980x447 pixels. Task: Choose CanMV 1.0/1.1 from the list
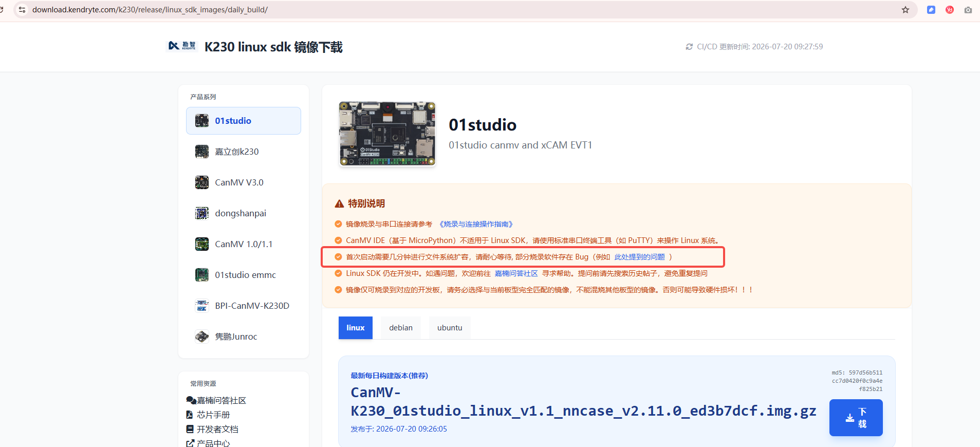pos(244,244)
